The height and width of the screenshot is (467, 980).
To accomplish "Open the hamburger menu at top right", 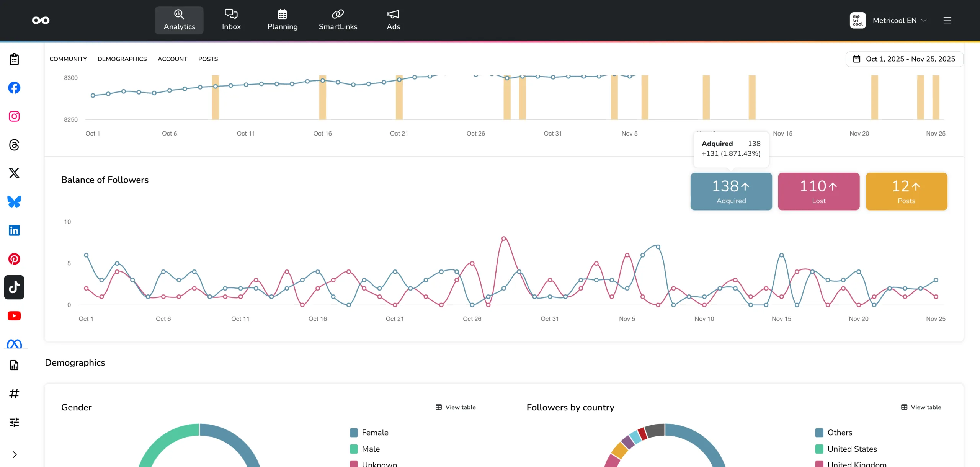I will tap(947, 20).
